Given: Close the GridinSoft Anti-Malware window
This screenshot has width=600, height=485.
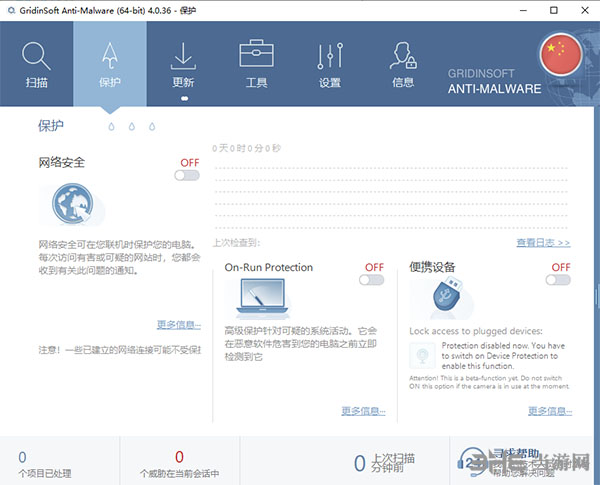Looking at the screenshot, I should point(585,10).
